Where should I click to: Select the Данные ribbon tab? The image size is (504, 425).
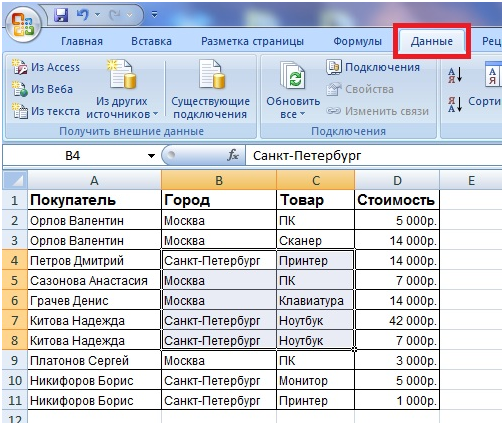click(432, 41)
